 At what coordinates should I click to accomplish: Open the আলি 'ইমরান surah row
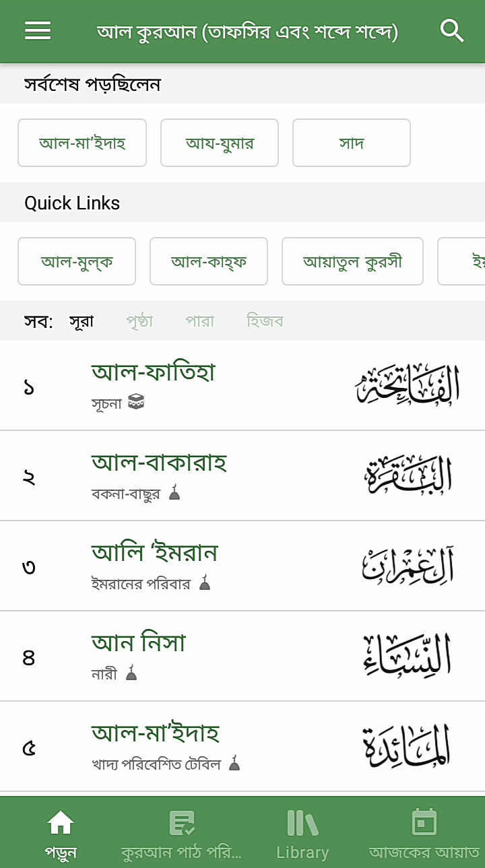(x=243, y=566)
